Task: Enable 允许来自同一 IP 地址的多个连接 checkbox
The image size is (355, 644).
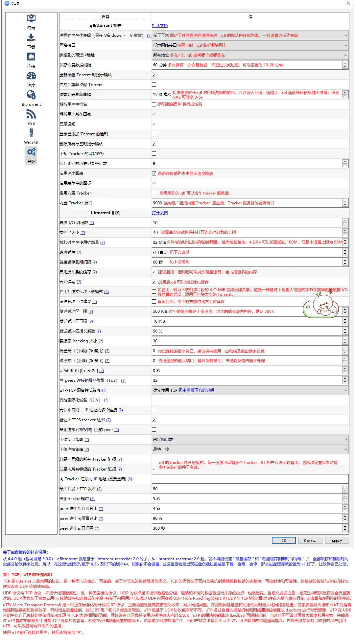Action: pyautogui.click(x=154, y=410)
